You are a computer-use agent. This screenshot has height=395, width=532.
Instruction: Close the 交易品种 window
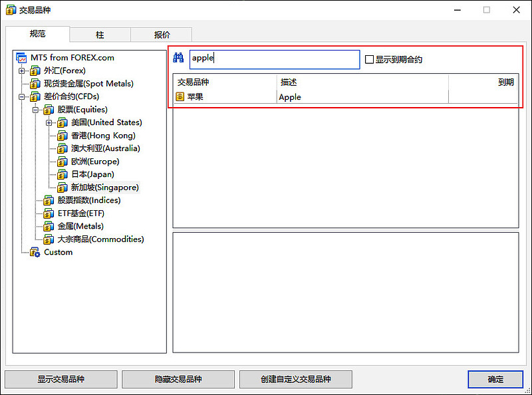point(516,10)
